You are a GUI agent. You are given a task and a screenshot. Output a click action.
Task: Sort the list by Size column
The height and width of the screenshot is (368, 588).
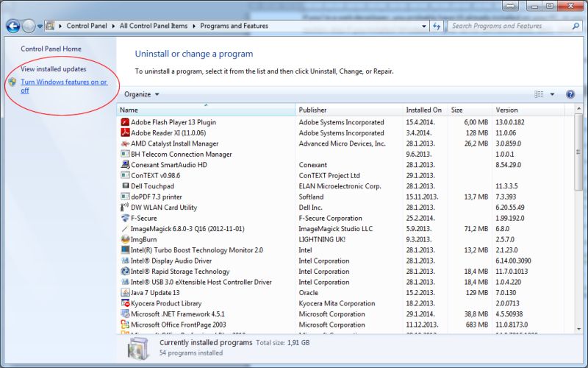[470, 110]
